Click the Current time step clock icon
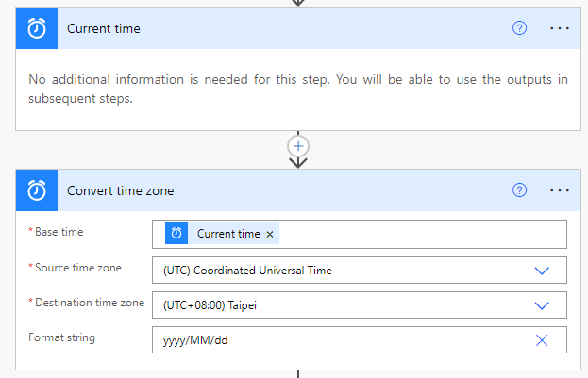The image size is (588, 378). coord(37,28)
